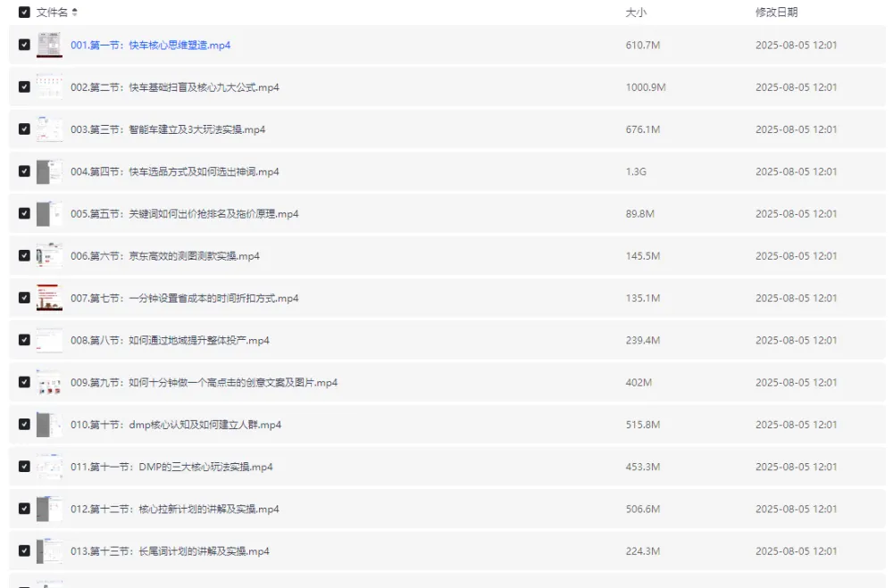Click the video thumbnail for 002.第二节
This screenshot has height=588, width=893.
(49, 87)
